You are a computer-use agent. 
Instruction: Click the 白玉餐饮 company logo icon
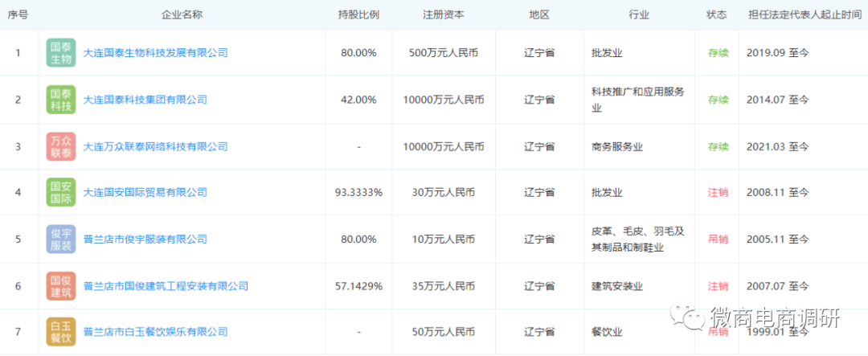[x=60, y=332]
